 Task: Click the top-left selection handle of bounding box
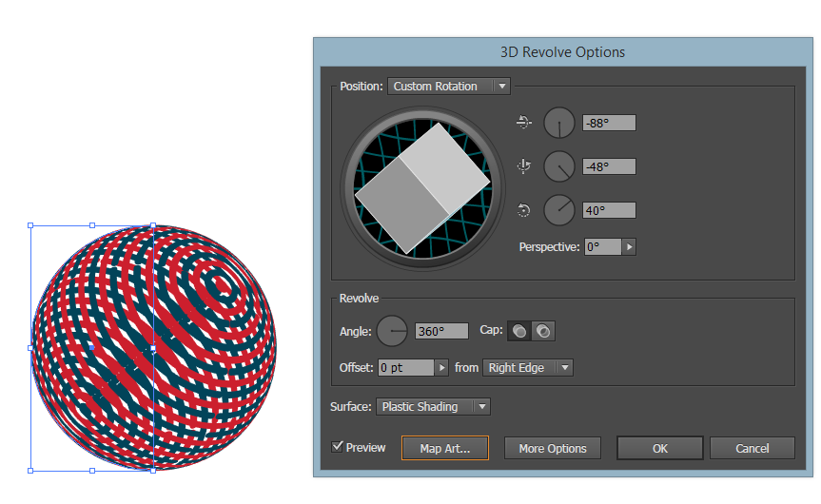30,225
